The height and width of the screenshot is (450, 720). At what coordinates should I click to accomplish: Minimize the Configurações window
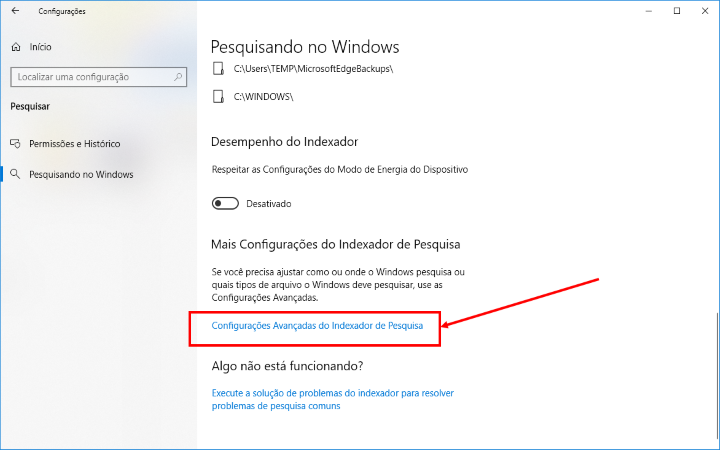pyautogui.click(x=649, y=11)
